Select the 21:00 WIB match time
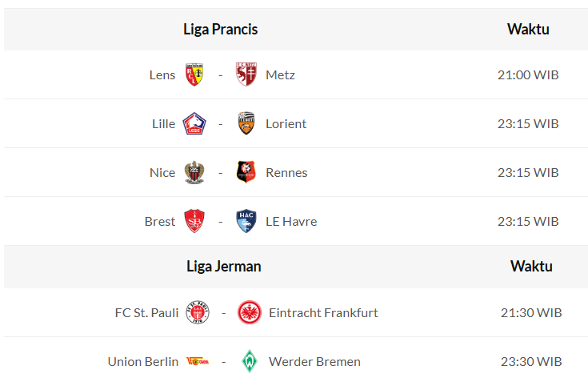This screenshot has width=588, height=382. point(528,74)
